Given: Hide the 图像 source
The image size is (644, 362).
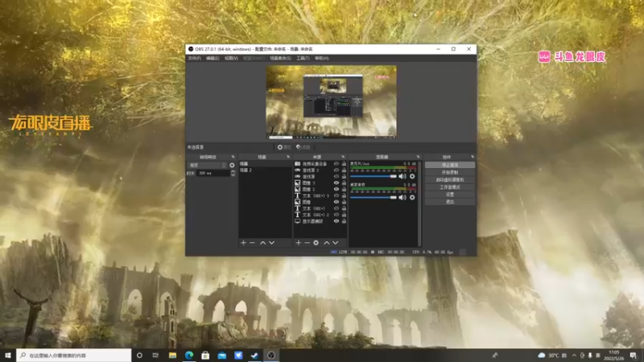Looking at the screenshot, I should 336,202.
